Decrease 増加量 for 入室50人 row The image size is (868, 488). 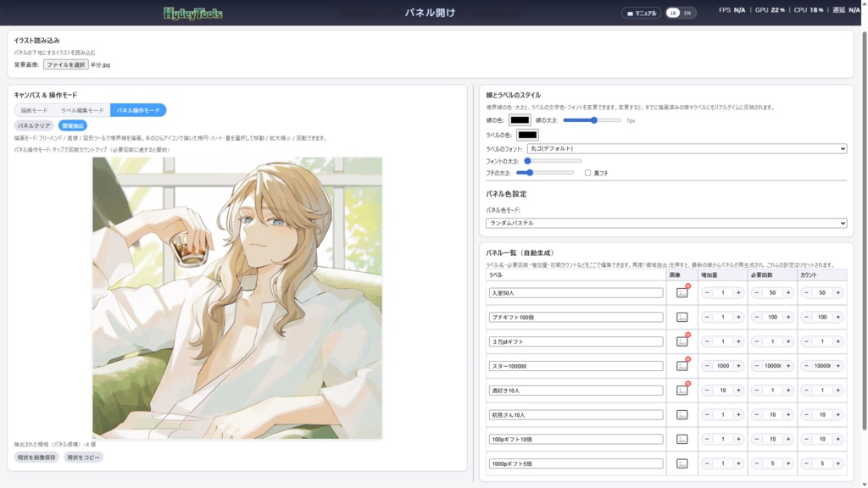[x=707, y=292]
